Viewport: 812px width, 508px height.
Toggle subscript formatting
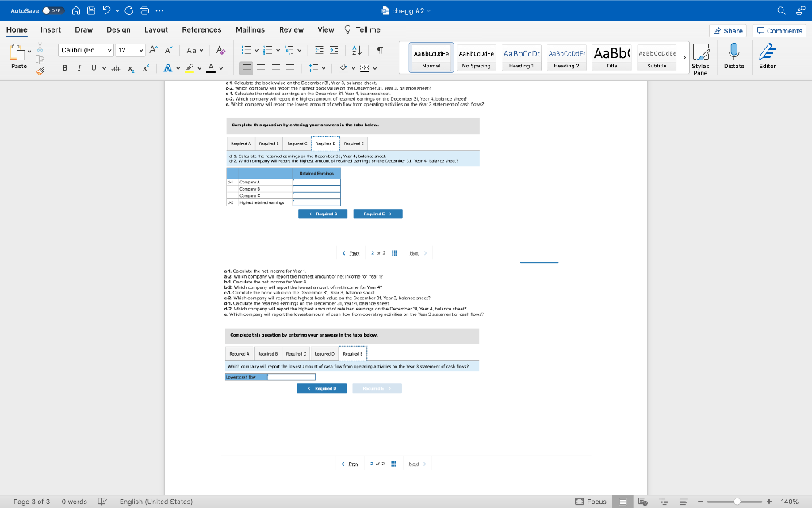tap(131, 68)
